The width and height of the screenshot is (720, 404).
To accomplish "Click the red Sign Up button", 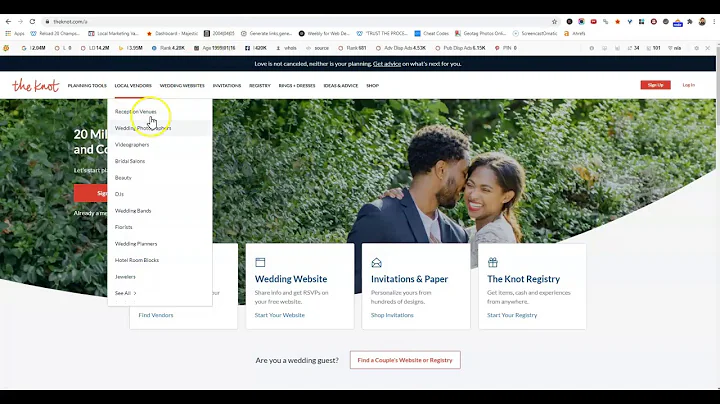I will pyautogui.click(x=655, y=85).
